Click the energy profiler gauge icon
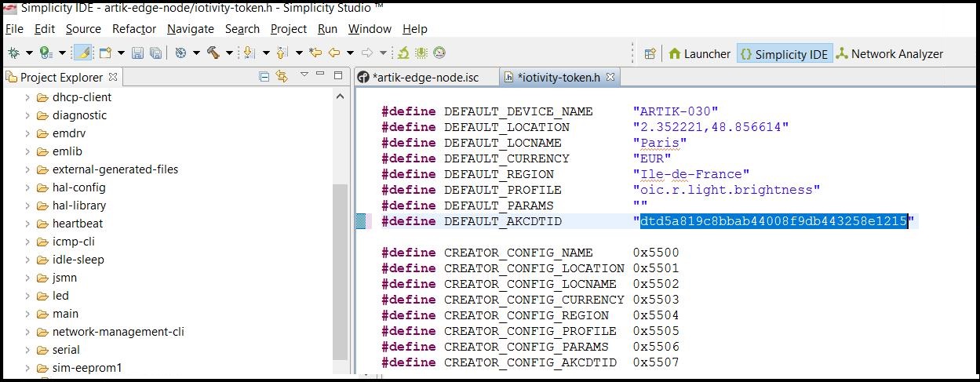Screen dimensions: 980x382 tap(439, 53)
